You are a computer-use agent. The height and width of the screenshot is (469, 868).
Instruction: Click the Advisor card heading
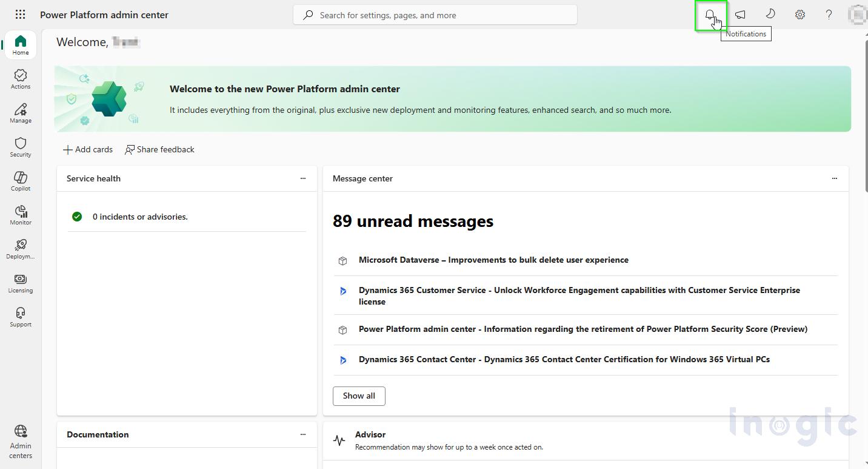(x=370, y=434)
